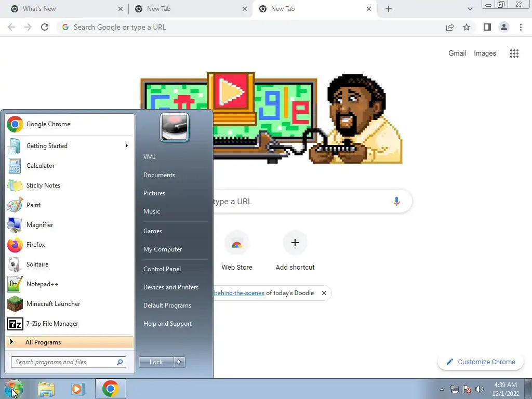Open Google apps grid

click(514, 54)
